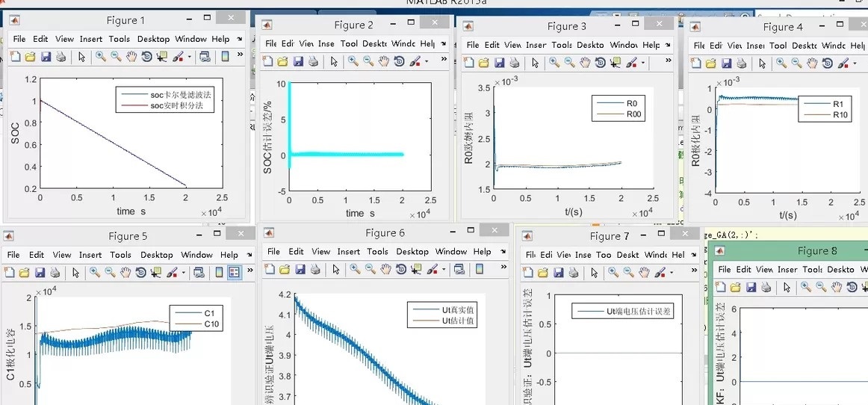
Task: Expand Brush dropdown arrow in Figure 5
Action: coord(184,272)
